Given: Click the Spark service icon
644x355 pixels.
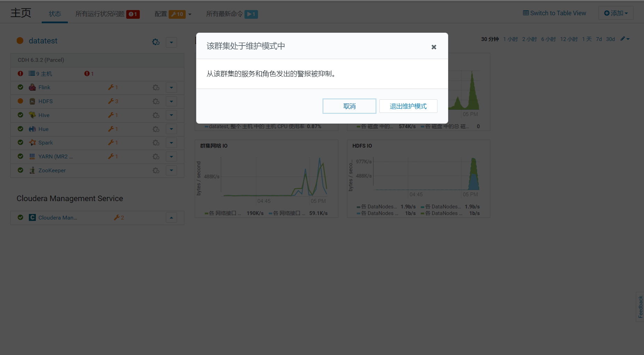Looking at the screenshot, I should click(32, 142).
